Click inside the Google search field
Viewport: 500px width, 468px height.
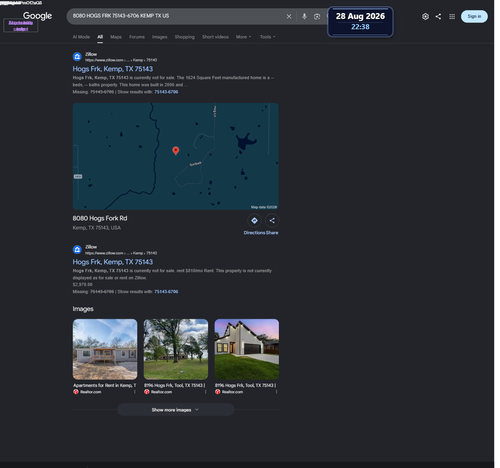[177, 16]
